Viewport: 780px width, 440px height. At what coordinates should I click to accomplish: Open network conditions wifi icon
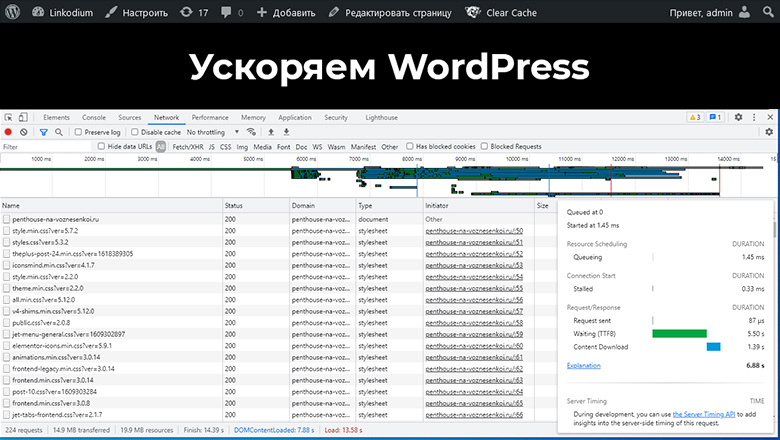point(251,132)
